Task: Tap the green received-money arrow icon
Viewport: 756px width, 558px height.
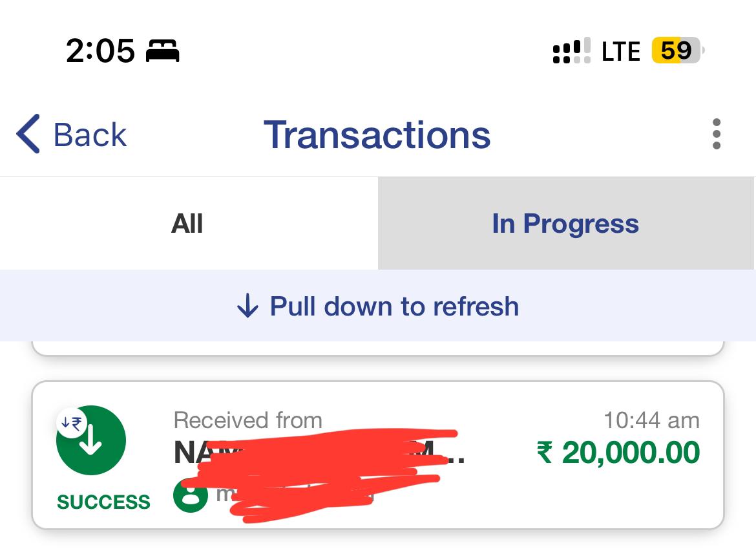Action: click(x=91, y=440)
